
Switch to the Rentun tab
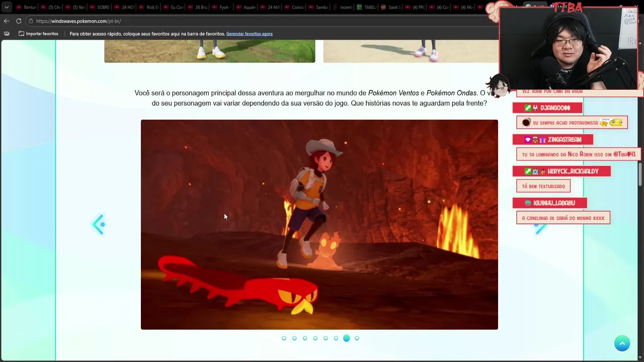coord(26,8)
